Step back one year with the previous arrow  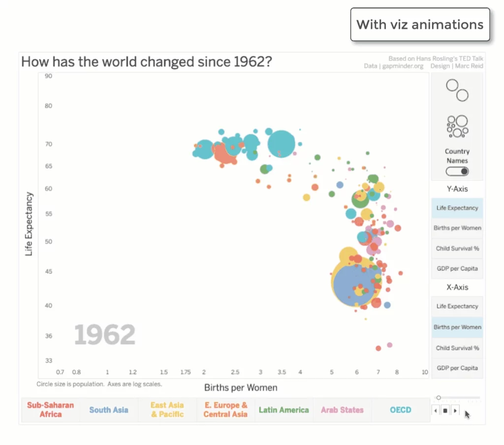436,411
